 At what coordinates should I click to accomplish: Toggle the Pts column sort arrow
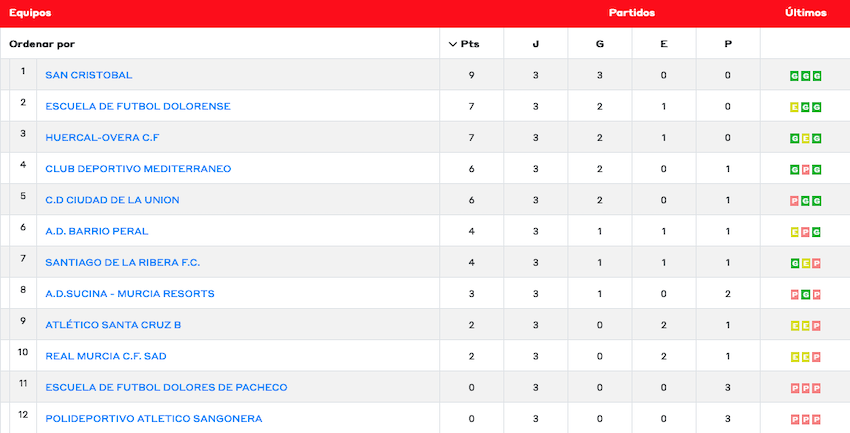pyautogui.click(x=453, y=44)
